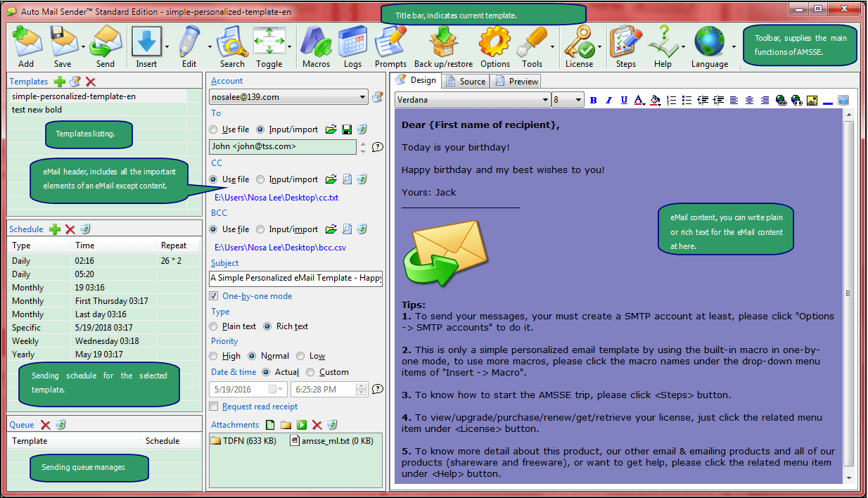Select template 'test new bold'

[97, 110]
